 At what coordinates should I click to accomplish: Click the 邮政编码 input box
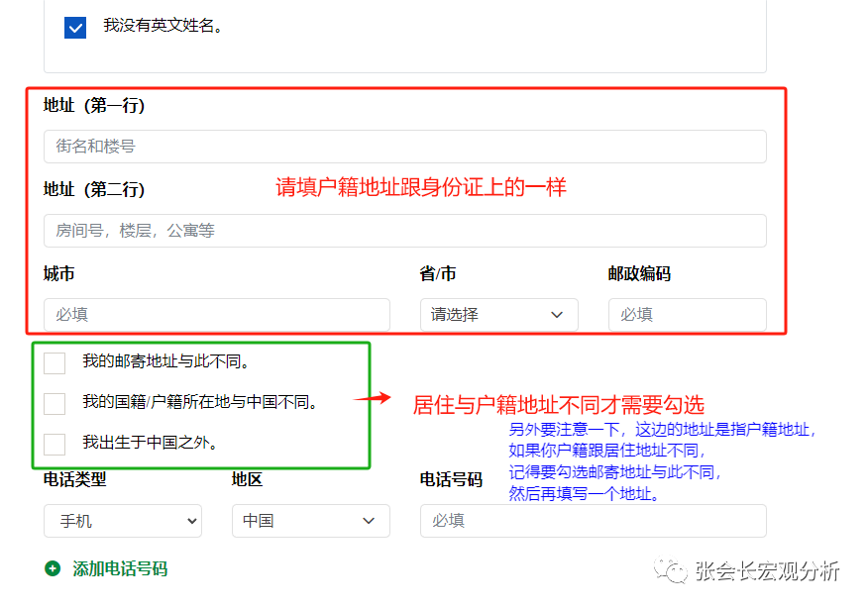tap(687, 315)
